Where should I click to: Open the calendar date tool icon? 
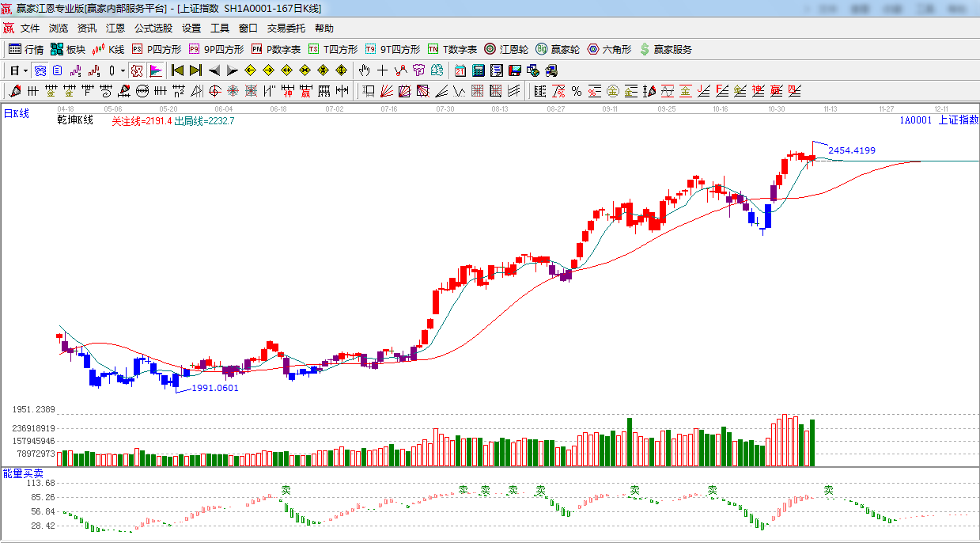click(x=460, y=70)
